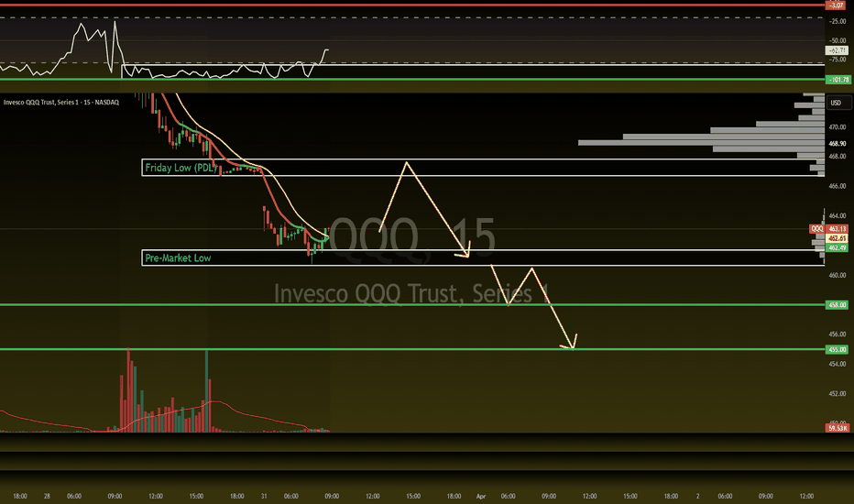Image resolution: width=854 pixels, height=504 pixels.
Task: Click the -25.00 oscillator scale value
Action: tap(838, 21)
